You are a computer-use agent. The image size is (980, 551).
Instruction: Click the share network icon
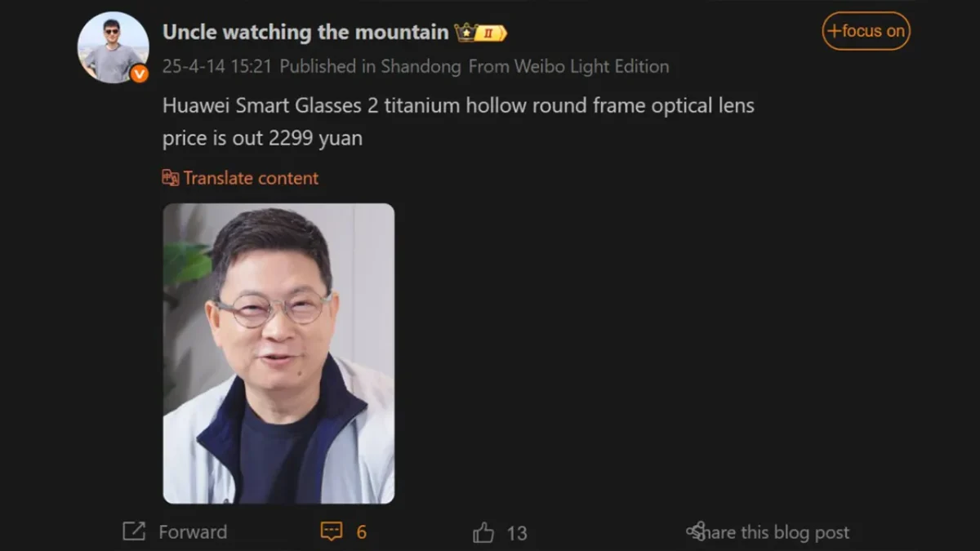point(696,532)
